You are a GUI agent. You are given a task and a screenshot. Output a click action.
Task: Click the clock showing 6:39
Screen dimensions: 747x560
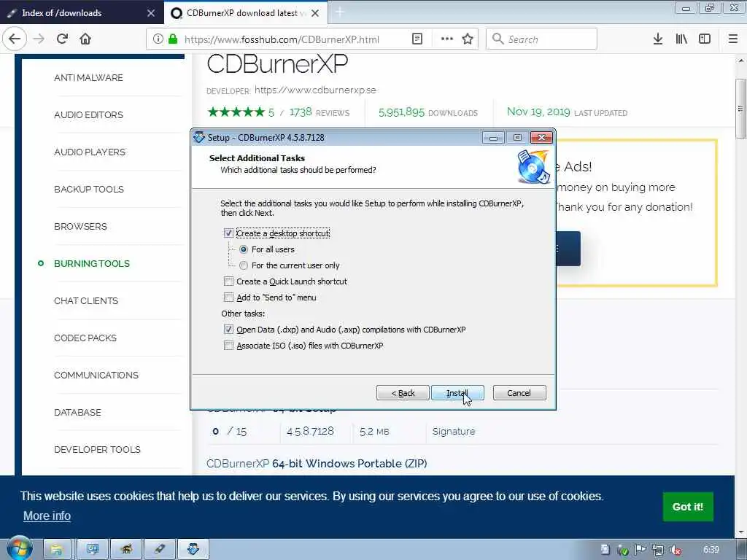point(711,550)
